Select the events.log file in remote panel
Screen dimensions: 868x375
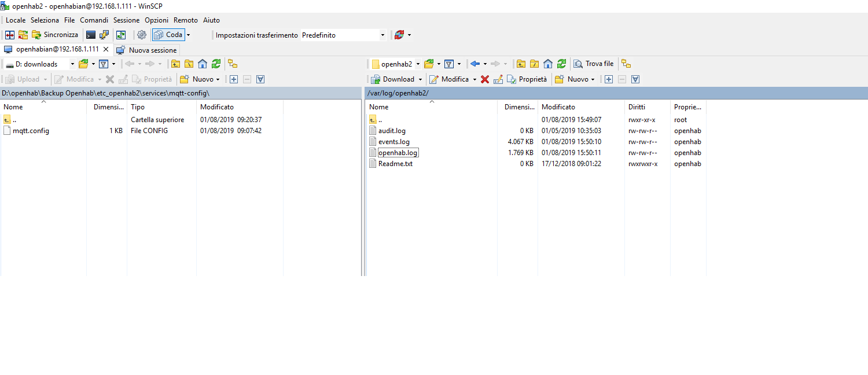[393, 142]
